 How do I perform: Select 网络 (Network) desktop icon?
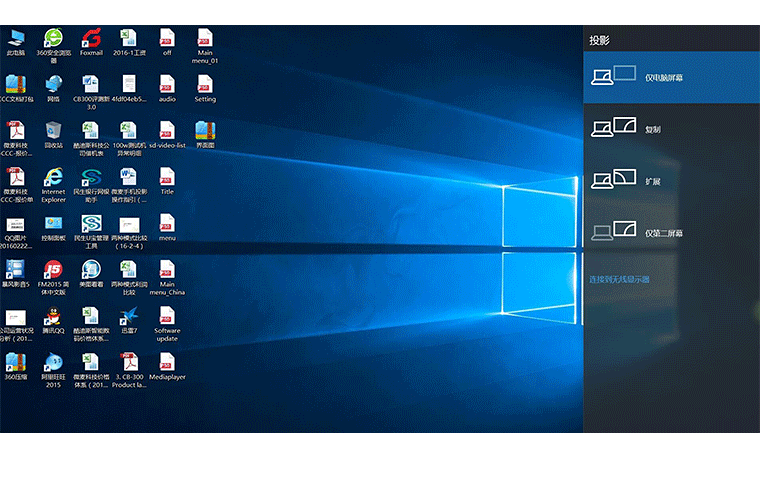tap(53, 88)
